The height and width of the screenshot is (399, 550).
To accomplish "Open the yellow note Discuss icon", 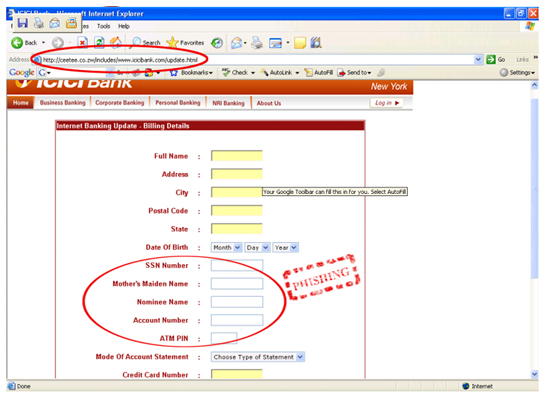I will pyautogui.click(x=300, y=43).
